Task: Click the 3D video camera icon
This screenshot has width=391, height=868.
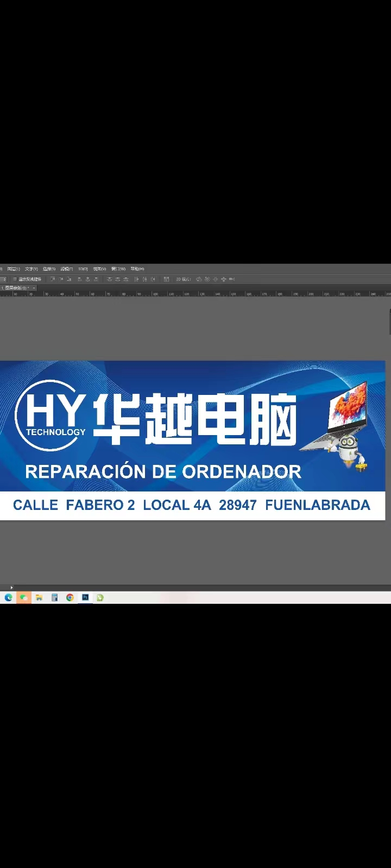Action: [x=232, y=279]
